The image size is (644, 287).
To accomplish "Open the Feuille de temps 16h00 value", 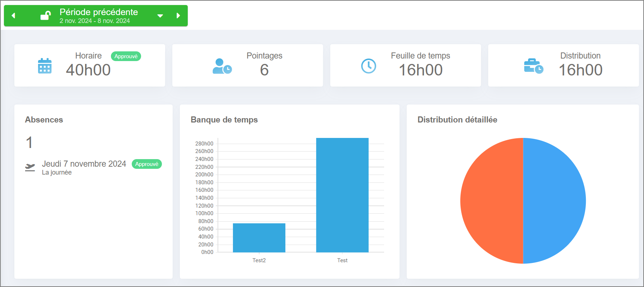I will tap(421, 70).
